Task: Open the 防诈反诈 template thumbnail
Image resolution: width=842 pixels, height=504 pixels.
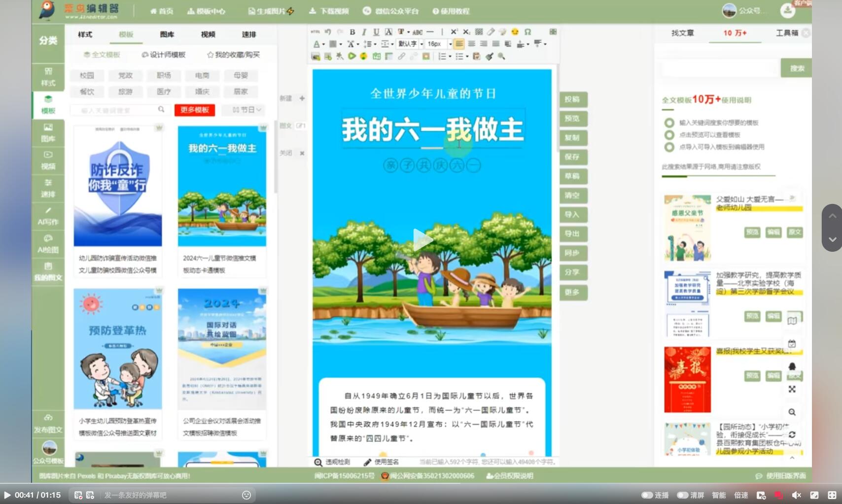Action: tap(118, 186)
